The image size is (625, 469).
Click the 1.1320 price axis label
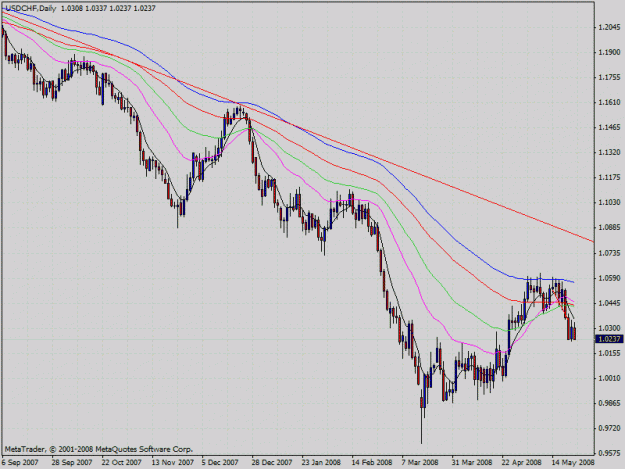[x=609, y=152]
